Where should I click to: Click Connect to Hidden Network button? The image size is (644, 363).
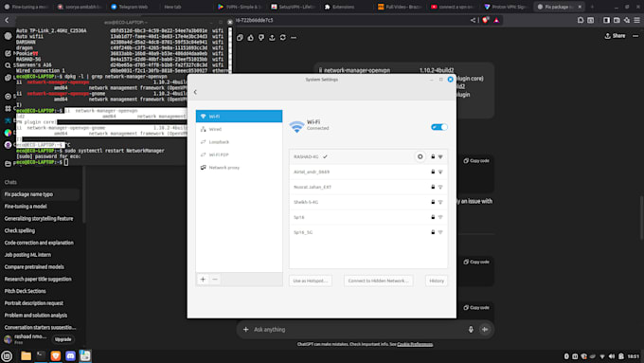click(x=378, y=281)
